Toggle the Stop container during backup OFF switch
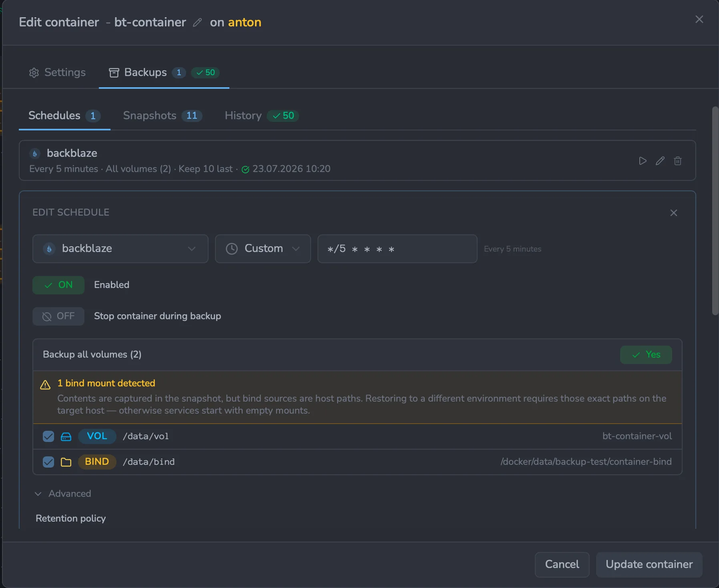 (58, 316)
